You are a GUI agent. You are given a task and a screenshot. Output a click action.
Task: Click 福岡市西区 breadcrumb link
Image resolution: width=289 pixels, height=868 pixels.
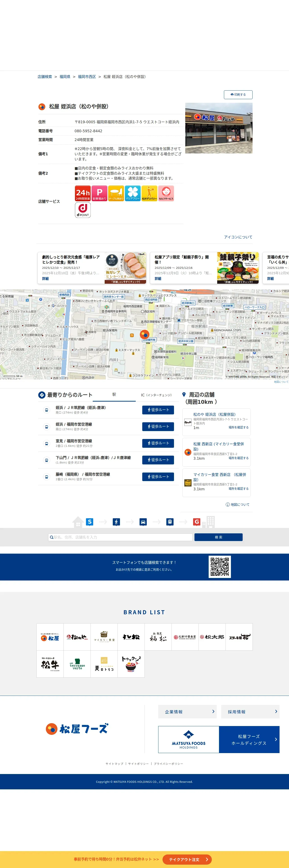coord(87,77)
